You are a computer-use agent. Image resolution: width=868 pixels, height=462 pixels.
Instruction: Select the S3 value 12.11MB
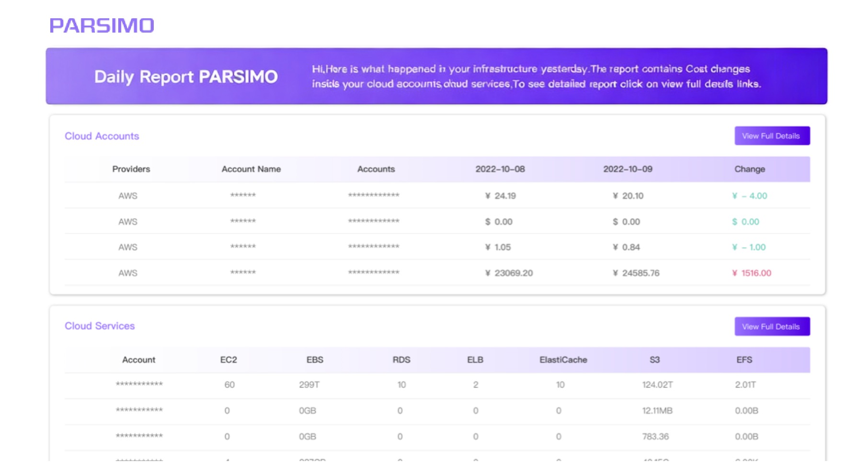click(657, 411)
